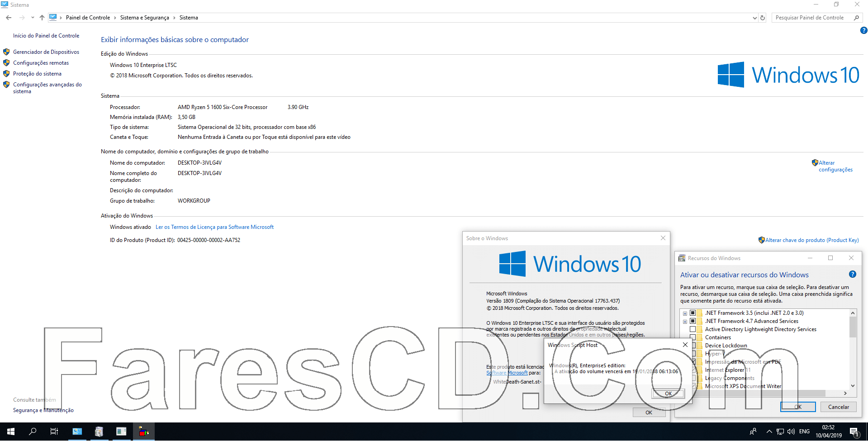Open the network tray icon

click(x=780, y=432)
